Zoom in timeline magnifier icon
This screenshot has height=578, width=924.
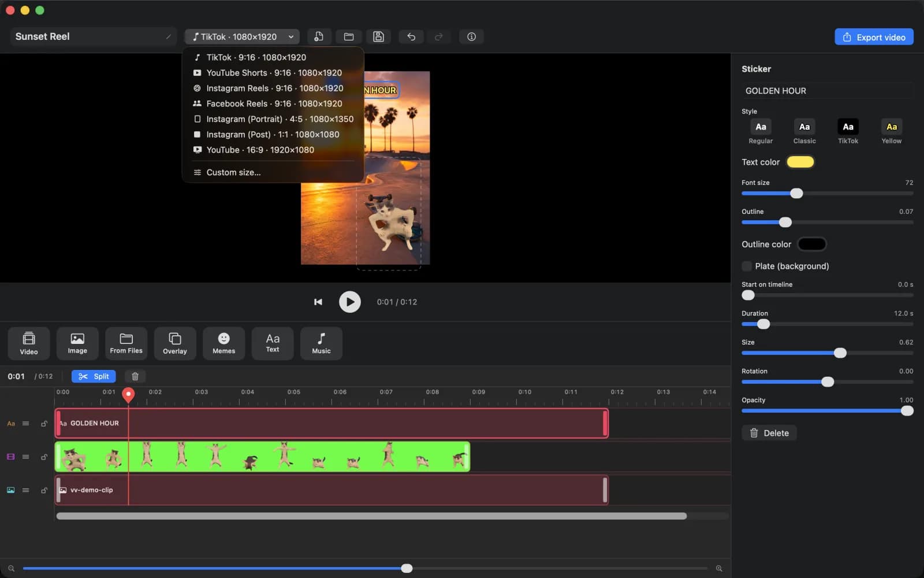tap(719, 568)
